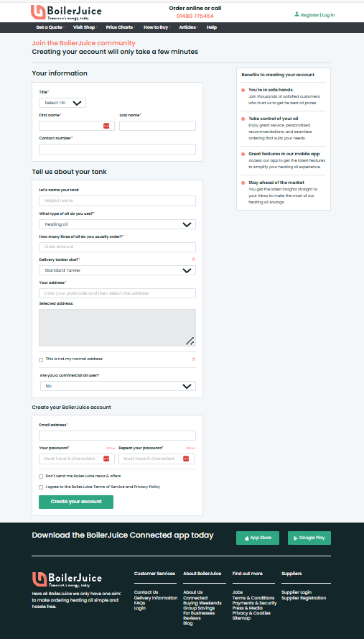Open the Select Title dropdown
Image resolution: width=364 pixels, height=639 pixels.
click(62, 103)
